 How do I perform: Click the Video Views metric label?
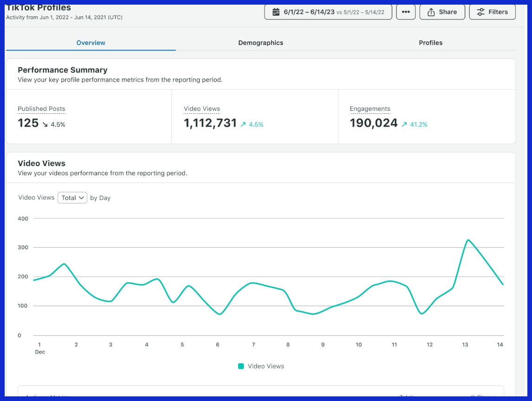pyautogui.click(x=202, y=109)
